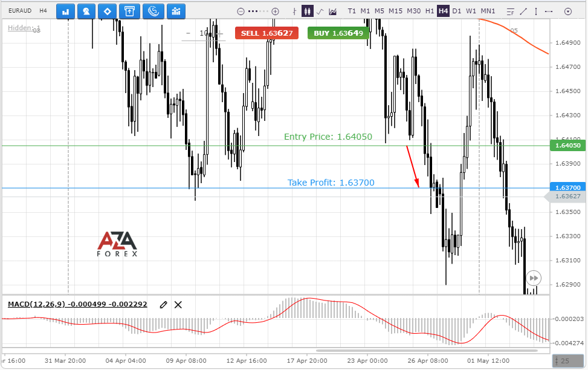The image size is (588, 370).
Task: Open the Fibonacci levels drawing tool
Action: 511,11
